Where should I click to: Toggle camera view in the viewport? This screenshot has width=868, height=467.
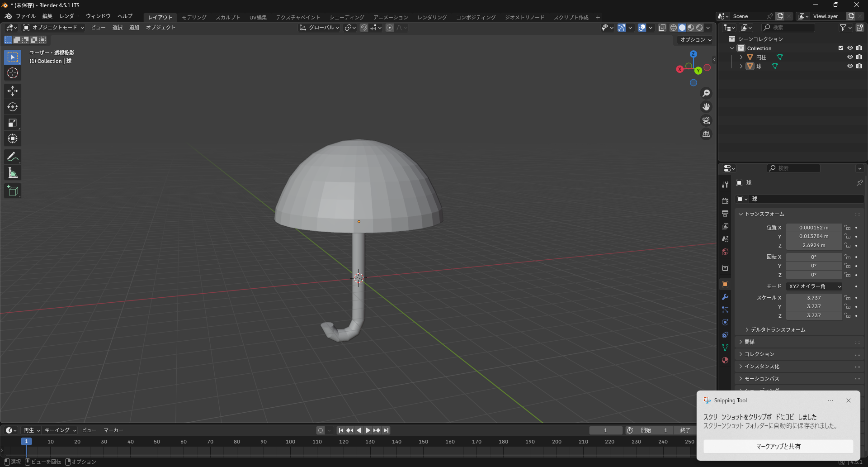(x=706, y=120)
